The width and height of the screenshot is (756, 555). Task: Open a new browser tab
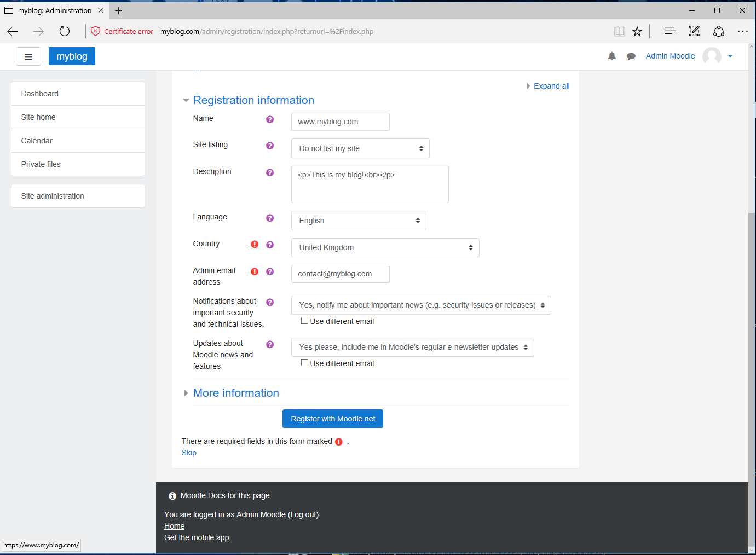(x=118, y=10)
